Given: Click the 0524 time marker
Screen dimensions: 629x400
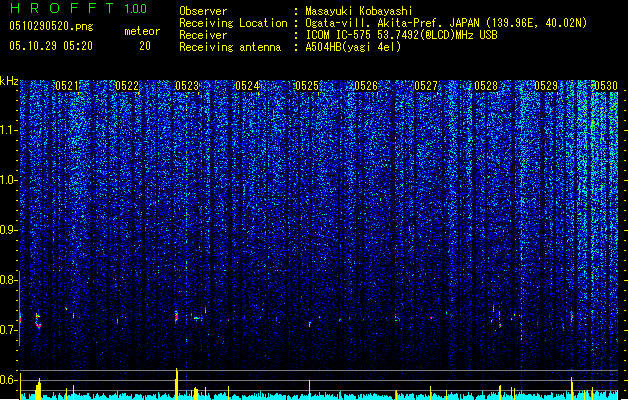Looking at the screenshot, I should [x=247, y=86].
